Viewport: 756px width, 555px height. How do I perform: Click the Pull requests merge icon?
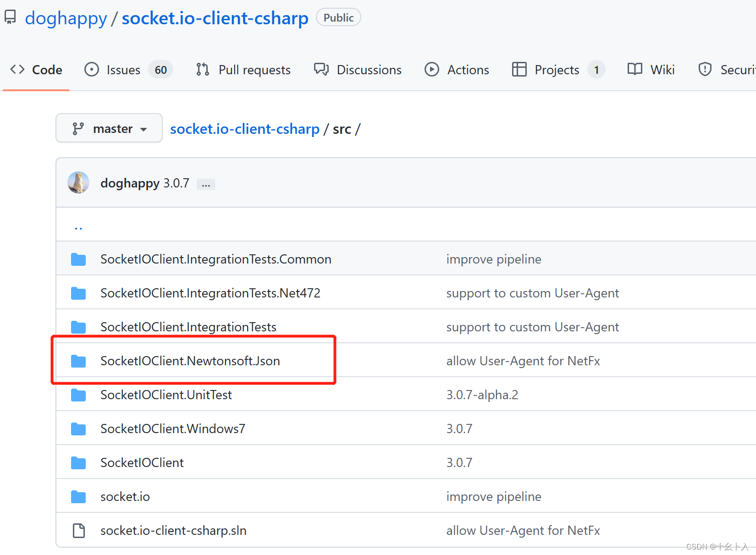[x=203, y=69]
